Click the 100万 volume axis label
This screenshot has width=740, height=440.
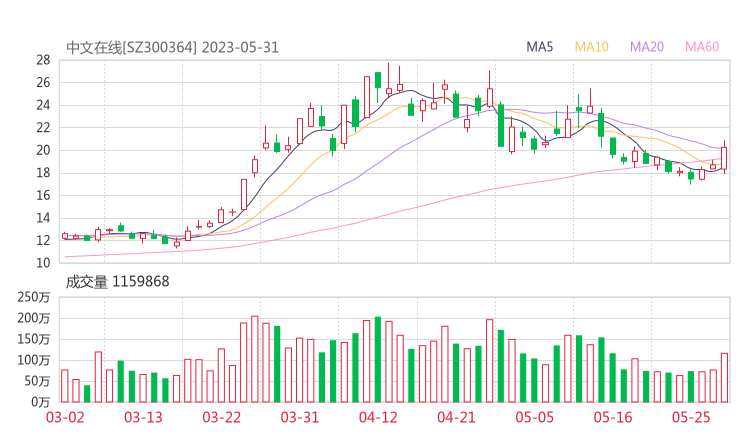click(x=34, y=360)
